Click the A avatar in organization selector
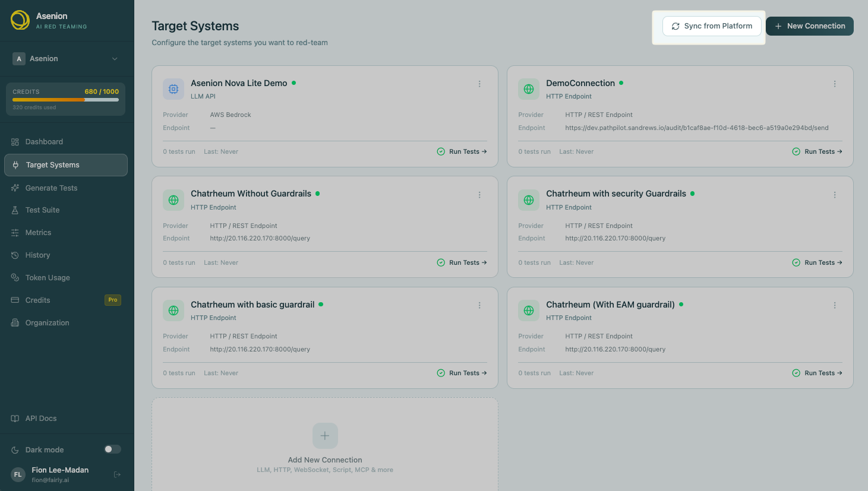Viewport: 868px width, 491px height. tap(19, 59)
